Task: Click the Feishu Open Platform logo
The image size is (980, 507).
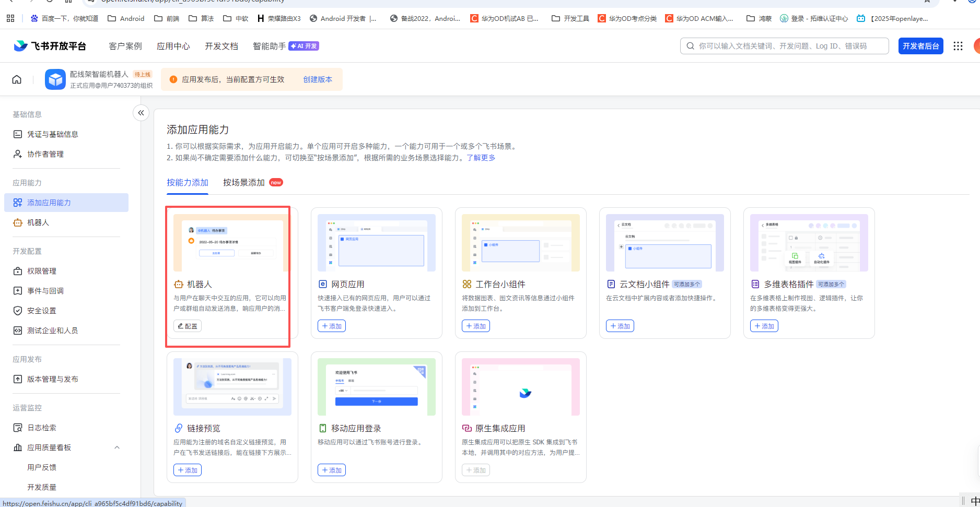Action: click(x=50, y=46)
